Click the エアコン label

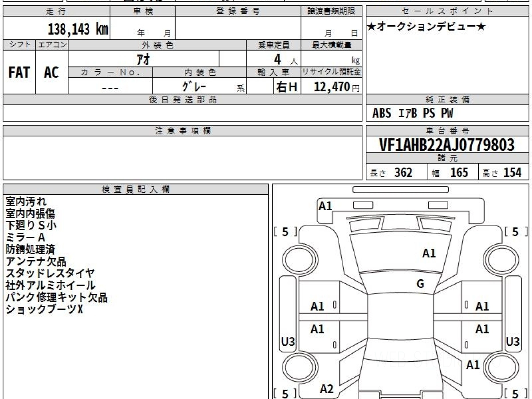click(52, 45)
